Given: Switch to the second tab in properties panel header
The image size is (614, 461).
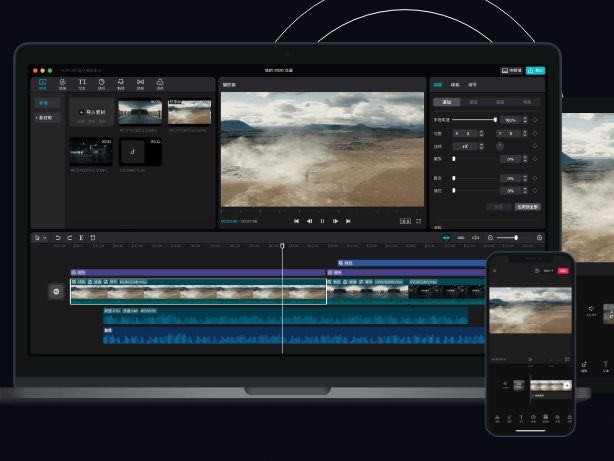Looking at the screenshot, I should [x=455, y=85].
